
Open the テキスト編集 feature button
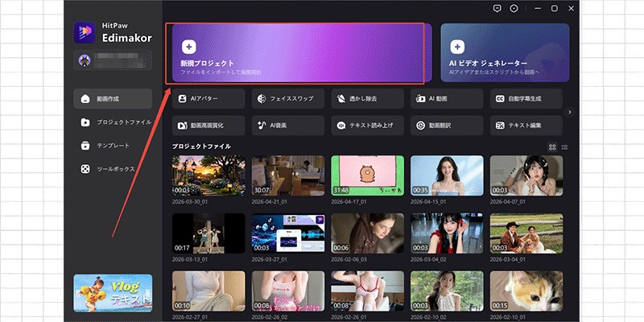click(526, 126)
